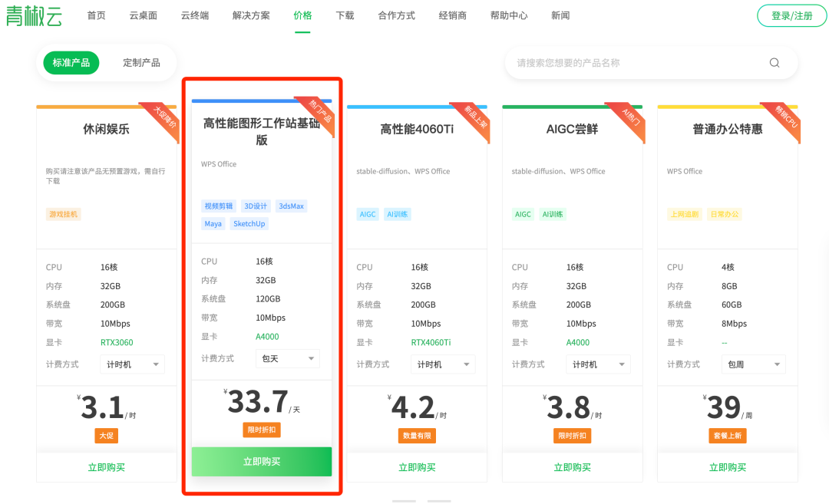Image resolution: width=829 pixels, height=504 pixels.
Task: Open 计费方式 dropdown on AIGC尝鲜 card
Action: coord(598,364)
